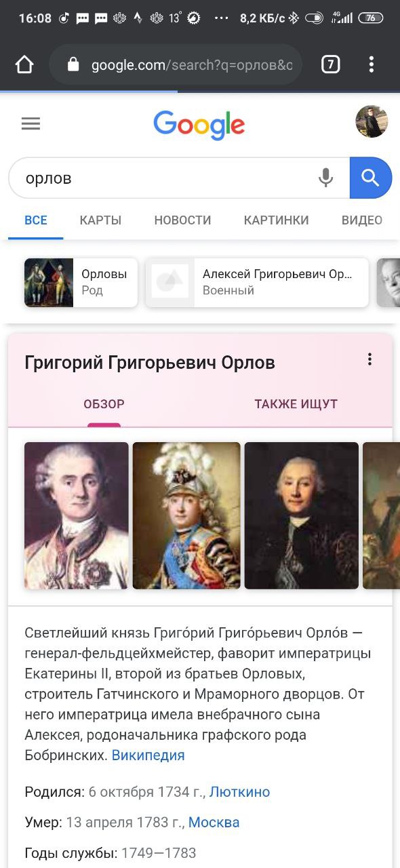The image size is (400, 868).
Task: Select the Орловы Род suggestion chip
Action: pyautogui.click(x=81, y=282)
